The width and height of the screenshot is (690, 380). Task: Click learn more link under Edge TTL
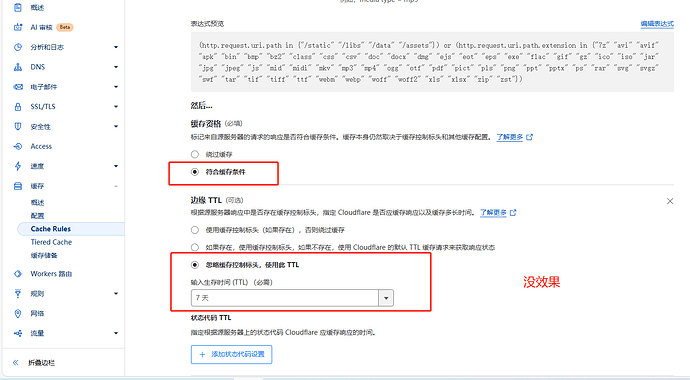click(x=493, y=212)
